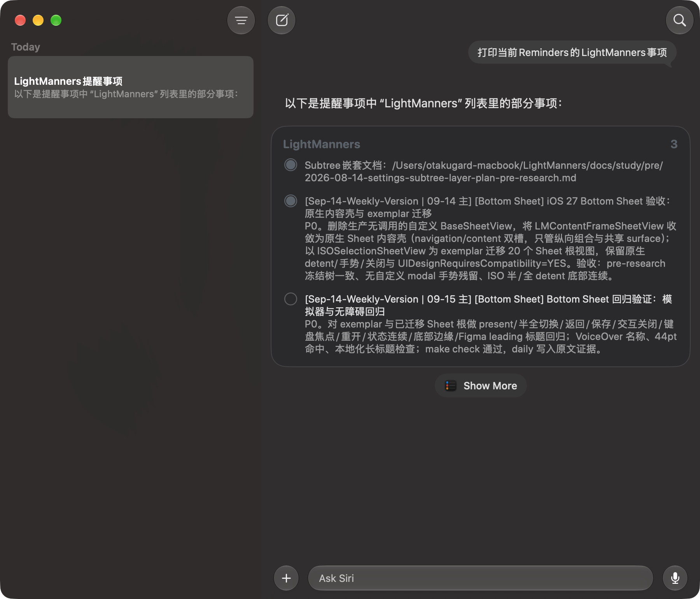Screen dimensions: 700x599
Task: Click the Subtree 嵌套文档 file path text
Action: (484, 172)
